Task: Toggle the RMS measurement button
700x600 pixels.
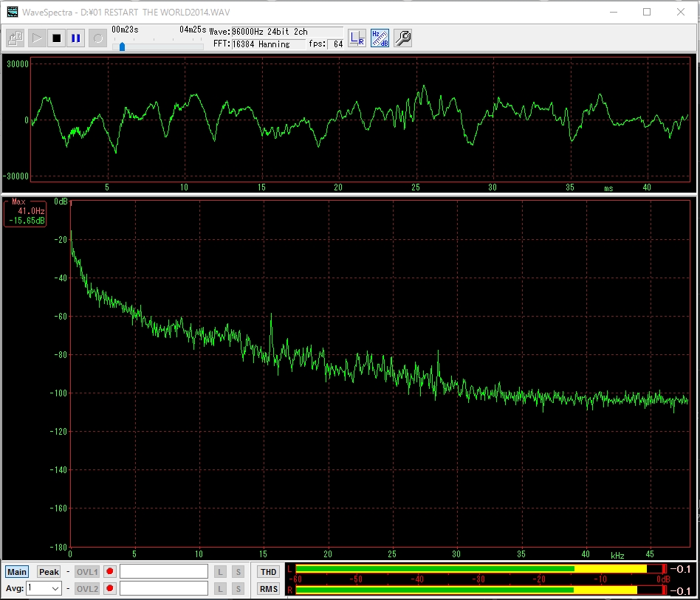Action: [268, 589]
